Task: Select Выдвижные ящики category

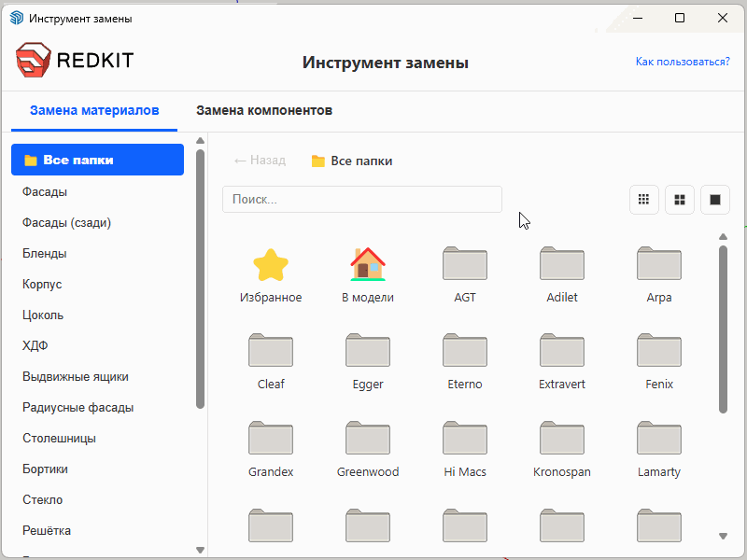Action: coord(98,377)
